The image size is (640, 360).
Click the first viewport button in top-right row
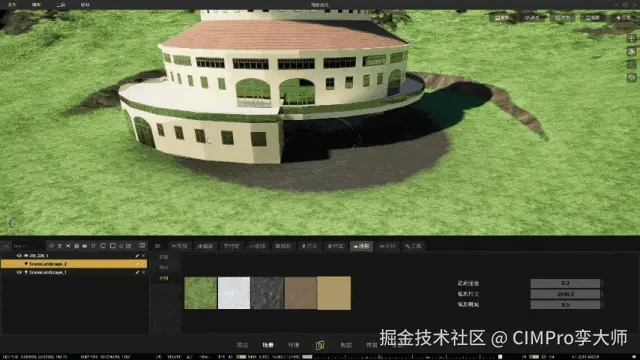[x=501, y=18]
